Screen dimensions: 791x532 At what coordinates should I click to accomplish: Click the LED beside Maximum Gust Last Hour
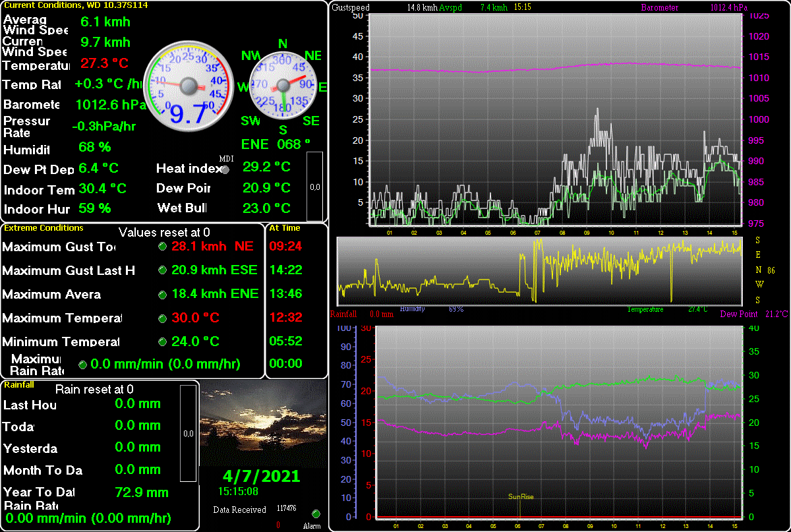pos(162,270)
